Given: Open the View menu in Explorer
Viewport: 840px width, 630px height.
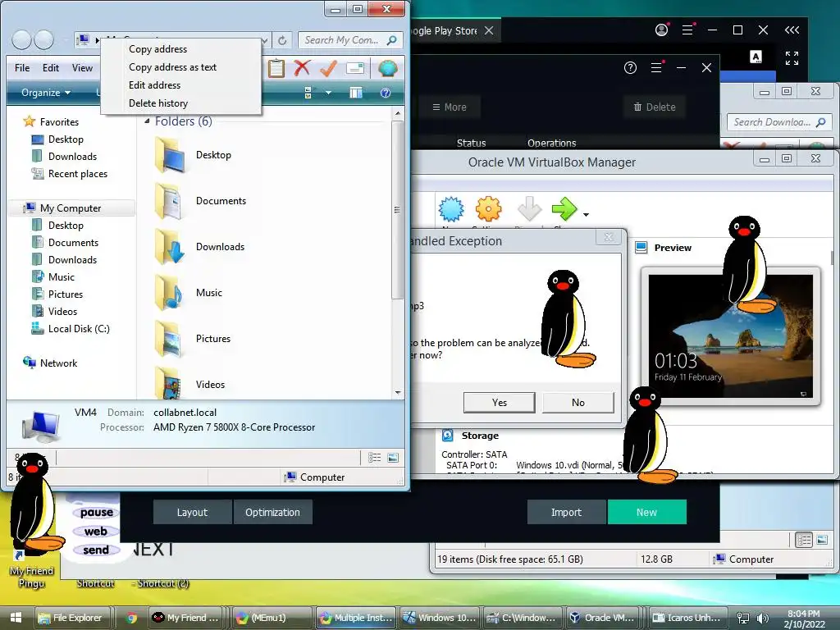Looking at the screenshot, I should pos(83,68).
